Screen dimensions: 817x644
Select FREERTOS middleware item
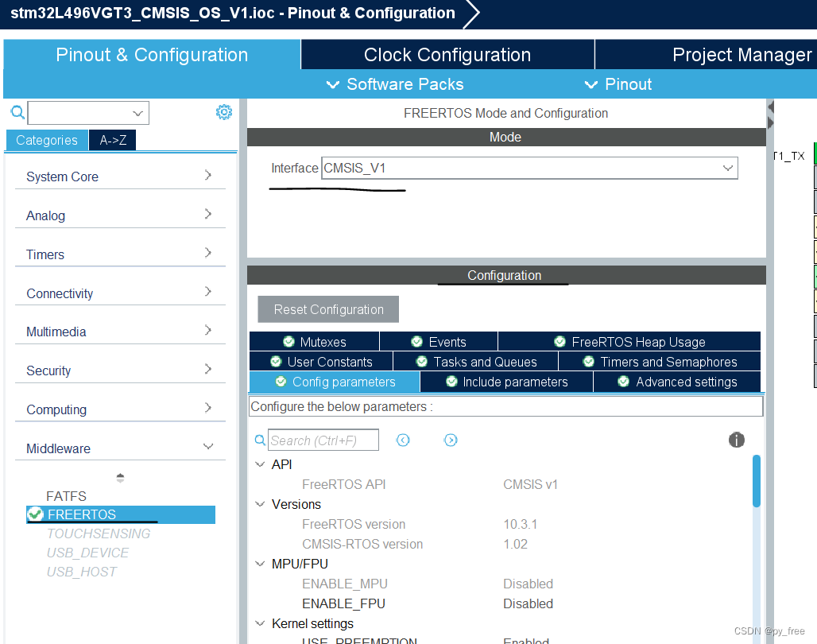coord(120,514)
